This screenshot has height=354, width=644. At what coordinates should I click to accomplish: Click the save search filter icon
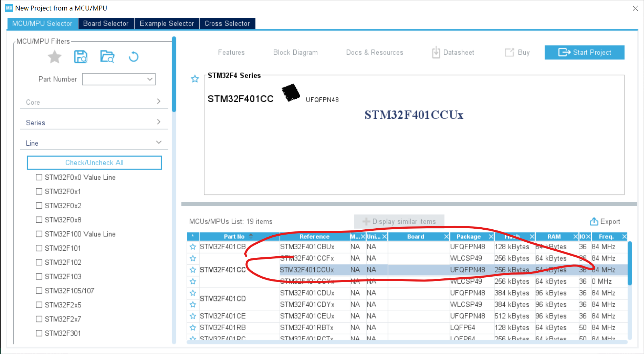point(81,57)
